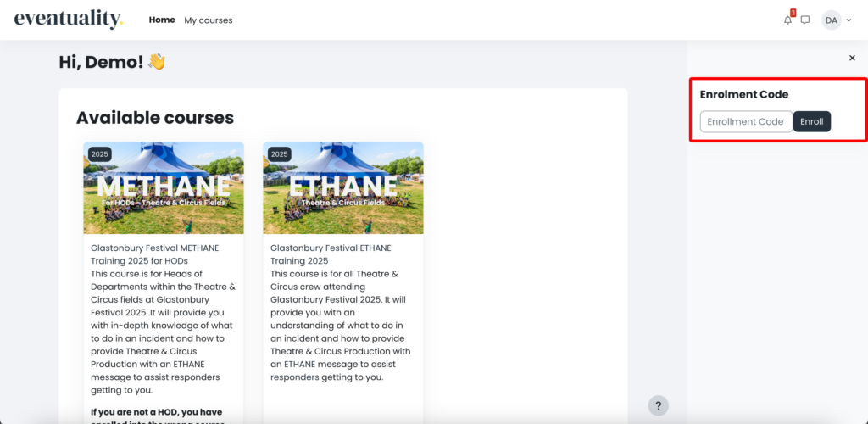This screenshot has height=424, width=868.
Task: Open Glastonbury Festival METHANE Training title link
Action: click(x=155, y=254)
